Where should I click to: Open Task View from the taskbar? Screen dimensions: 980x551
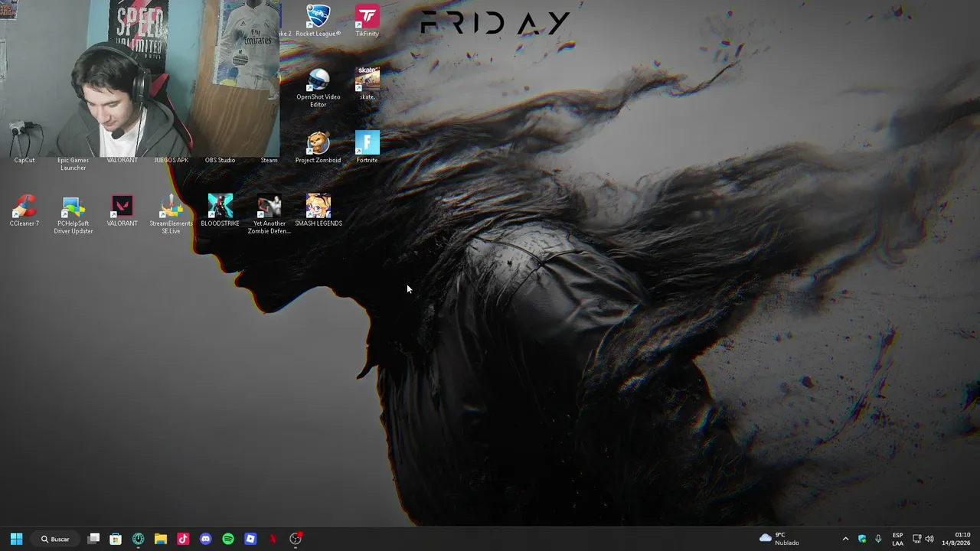click(93, 539)
